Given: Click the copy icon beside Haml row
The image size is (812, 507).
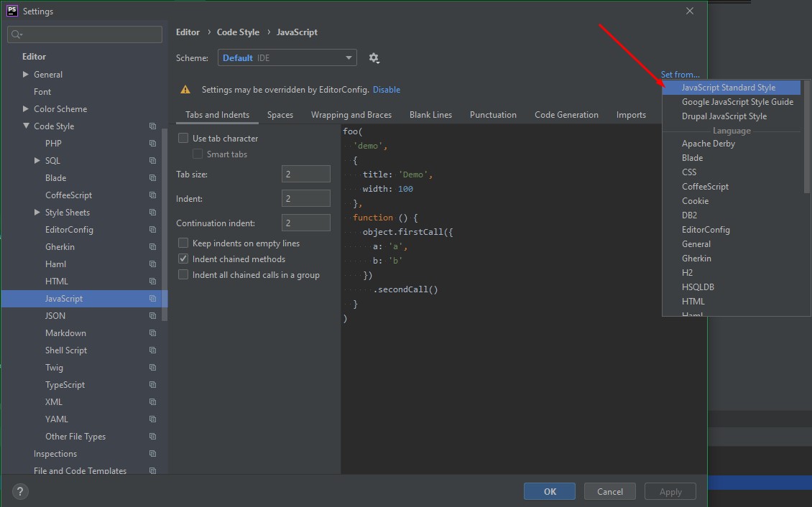Looking at the screenshot, I should coord(153,264).
